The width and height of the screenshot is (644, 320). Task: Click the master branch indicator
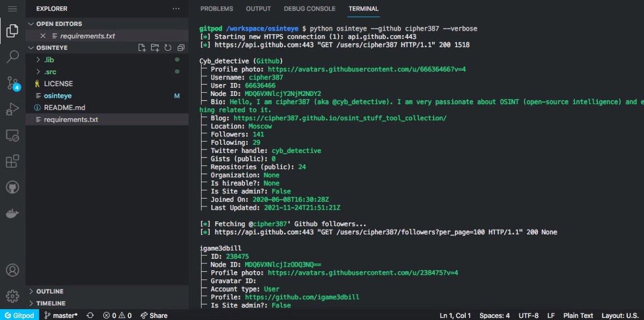coord(61,315)
